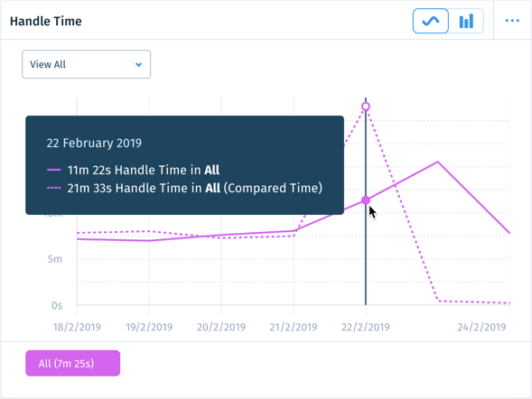This screenshot has height=399, width=532.
Task: Click the Handle Time widget title
Action: (46, 21)
